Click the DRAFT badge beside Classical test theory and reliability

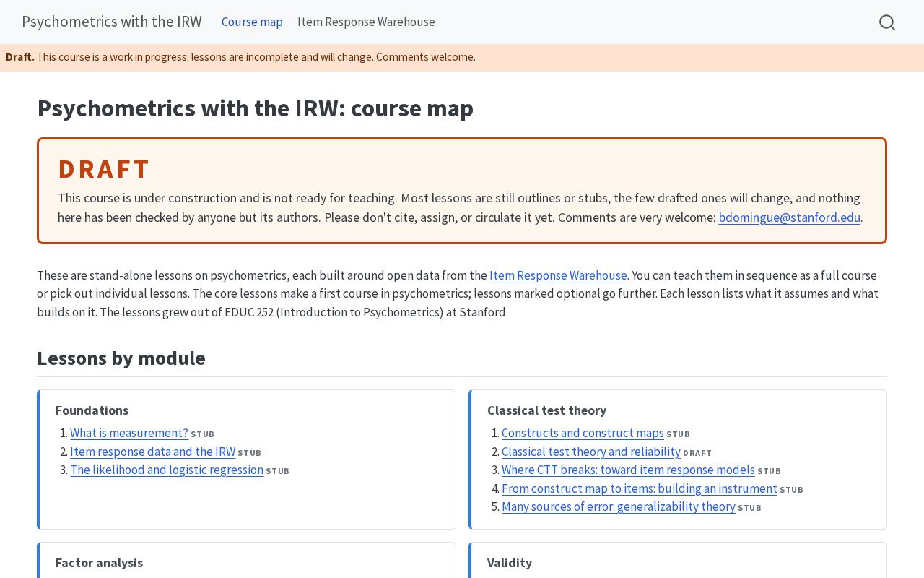tap(697, 453)
